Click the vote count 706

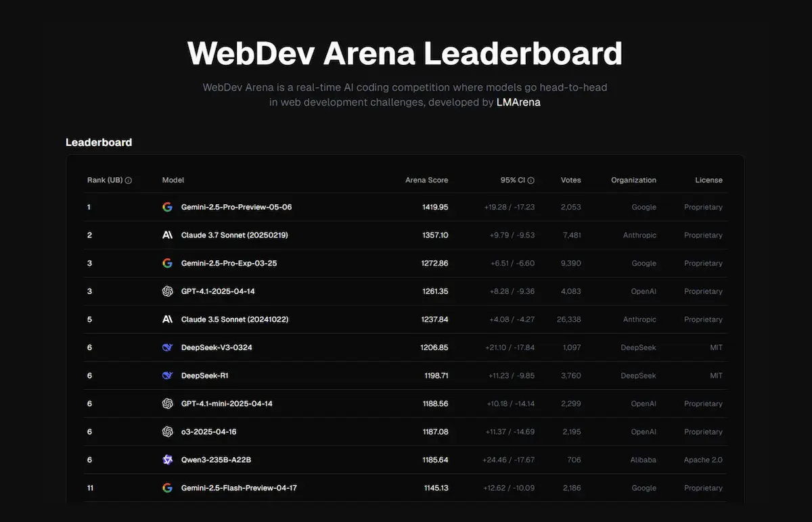[574, 460]
